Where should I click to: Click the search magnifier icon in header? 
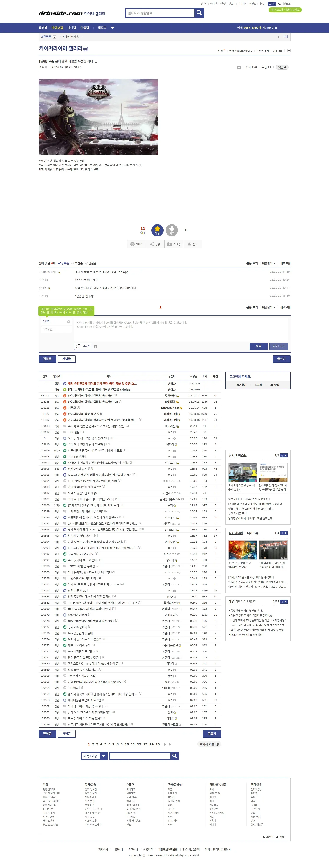click(x=199, y=13)
